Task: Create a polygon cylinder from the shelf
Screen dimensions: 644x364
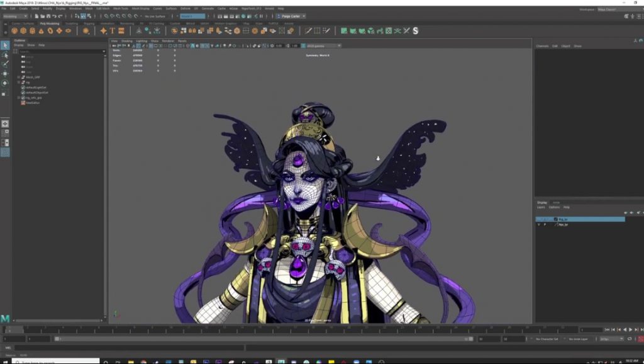Action: click(33, 31)
